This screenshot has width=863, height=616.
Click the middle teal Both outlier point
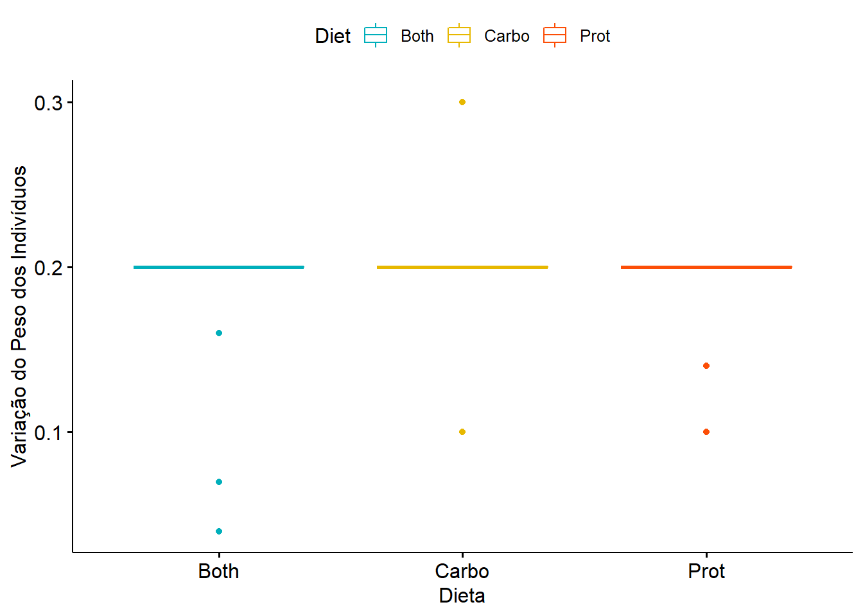[x=219, y=482]
